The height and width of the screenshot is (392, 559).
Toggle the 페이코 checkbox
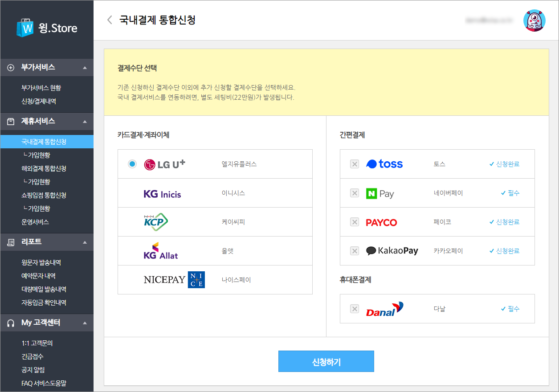point(355,222)
